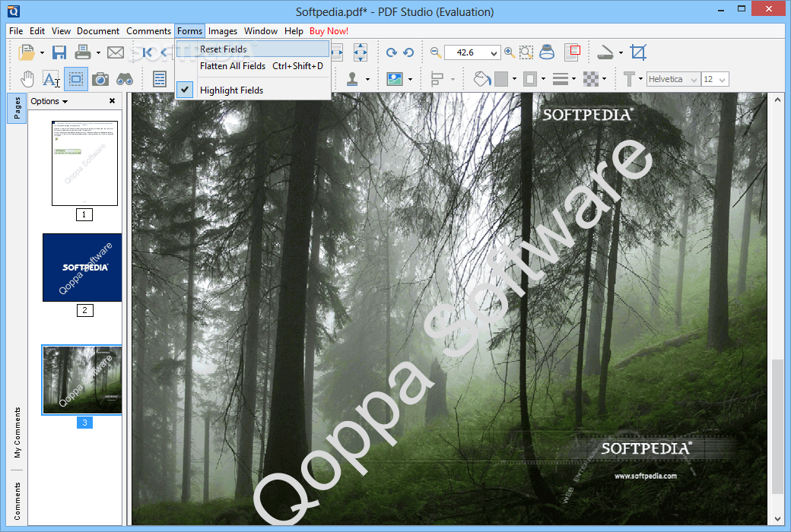Rotate page clockwise

(392, 52)
